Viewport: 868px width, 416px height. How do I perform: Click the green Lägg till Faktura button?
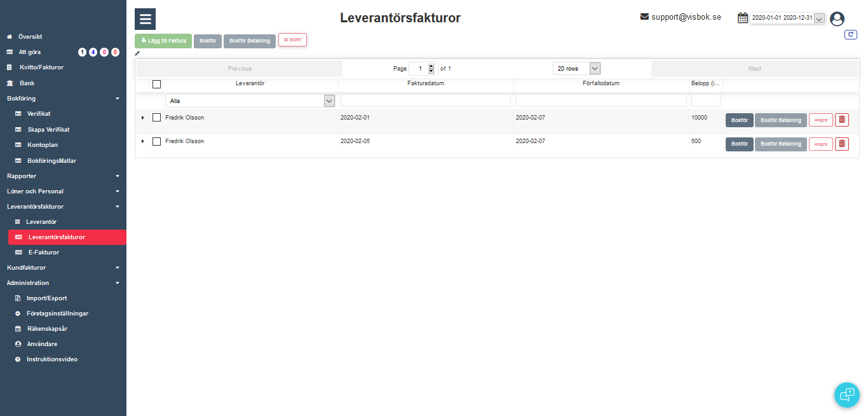[163, 41]
